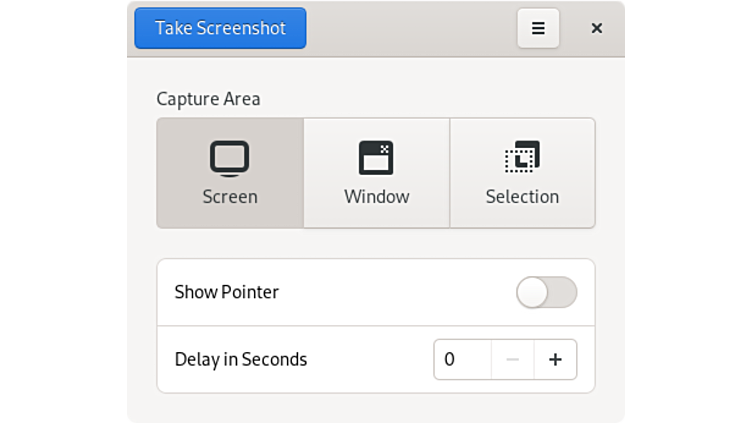Increase delay with the plus button
The image size is (752, 423).
pos(555,360)
